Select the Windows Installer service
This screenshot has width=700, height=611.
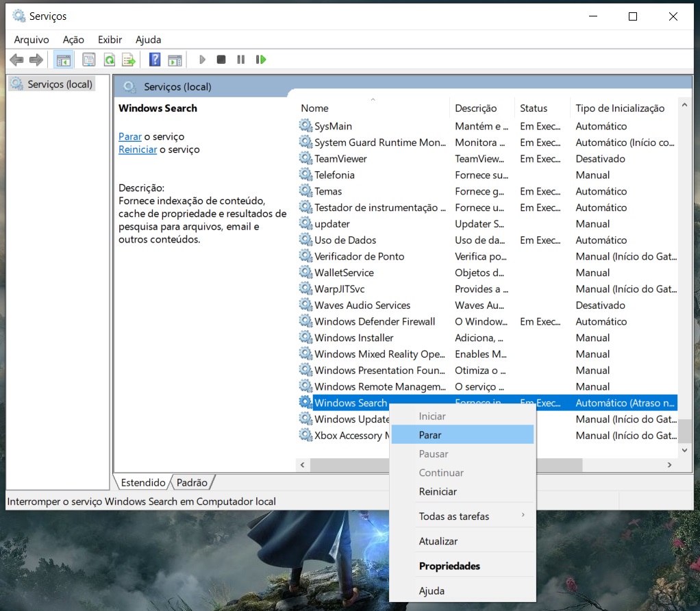tap(488, 338)
